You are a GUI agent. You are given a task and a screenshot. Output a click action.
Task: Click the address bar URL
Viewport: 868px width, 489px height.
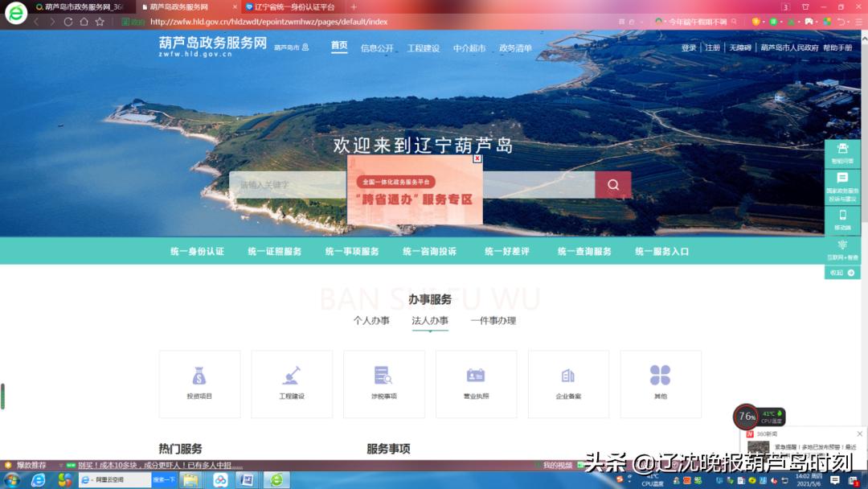[x=268, y=22]
